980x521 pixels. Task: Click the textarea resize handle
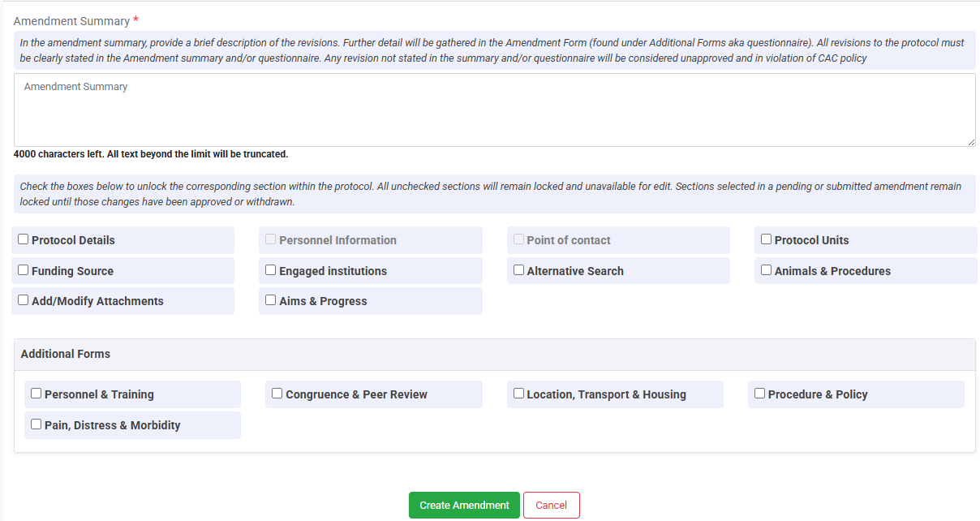tap(970, 142)
